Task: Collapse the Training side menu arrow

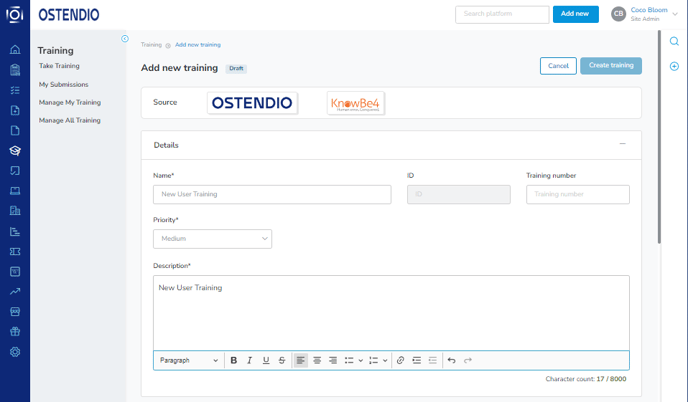Action: pyautogui.click(x=125, y=39)
